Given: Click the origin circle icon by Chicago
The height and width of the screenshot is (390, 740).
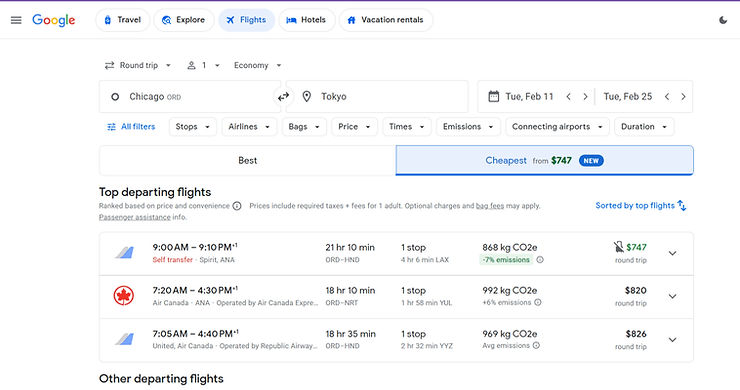Looking at the screenshot, I should [x=115, y=97].
